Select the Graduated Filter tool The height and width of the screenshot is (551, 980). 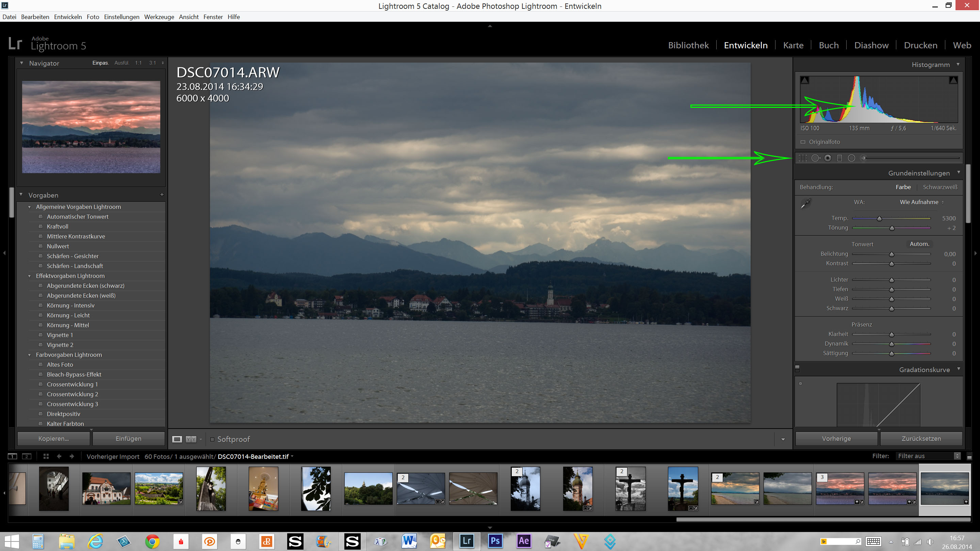(x=839, y=158)
